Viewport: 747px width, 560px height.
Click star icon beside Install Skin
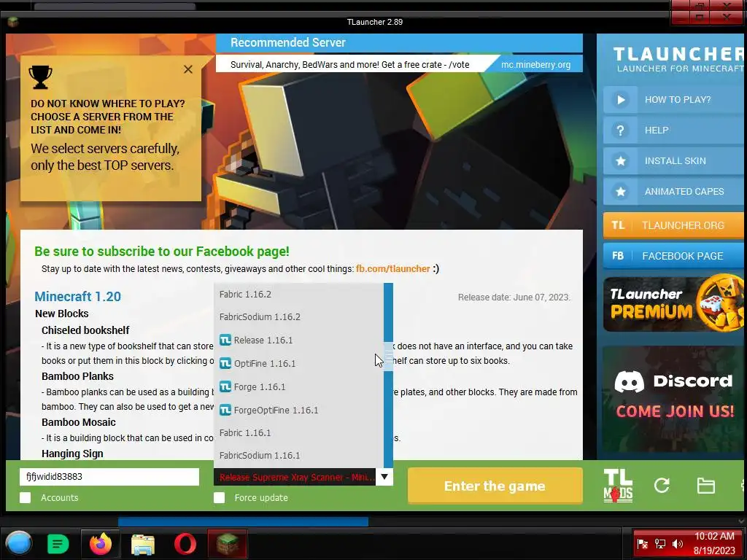click(x=620, y=161)
